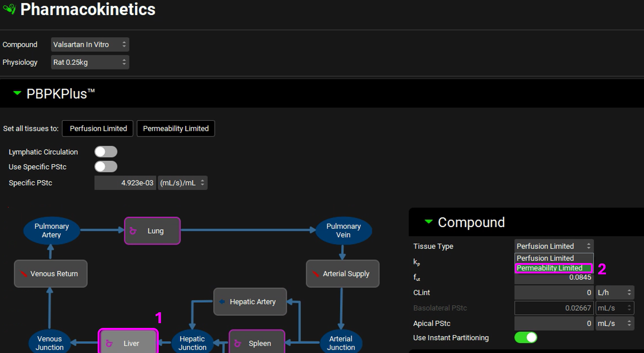644x353 pixels.
Task: Turn on Use Specific PStc switch
Action: [106, 167]
